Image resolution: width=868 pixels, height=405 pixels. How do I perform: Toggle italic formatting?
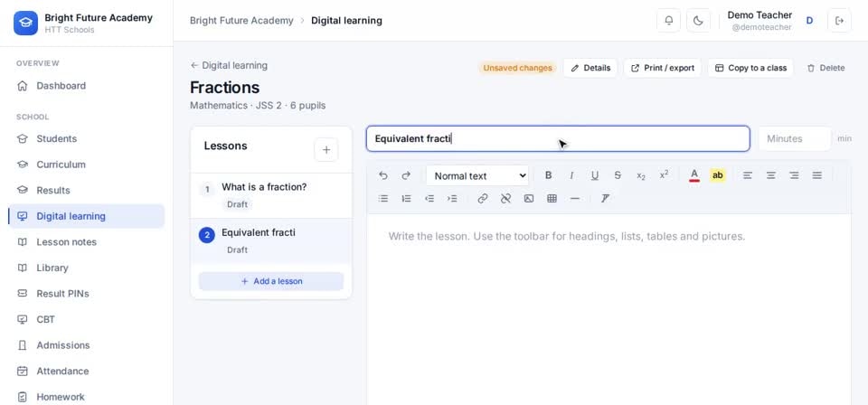coord(571,175)
